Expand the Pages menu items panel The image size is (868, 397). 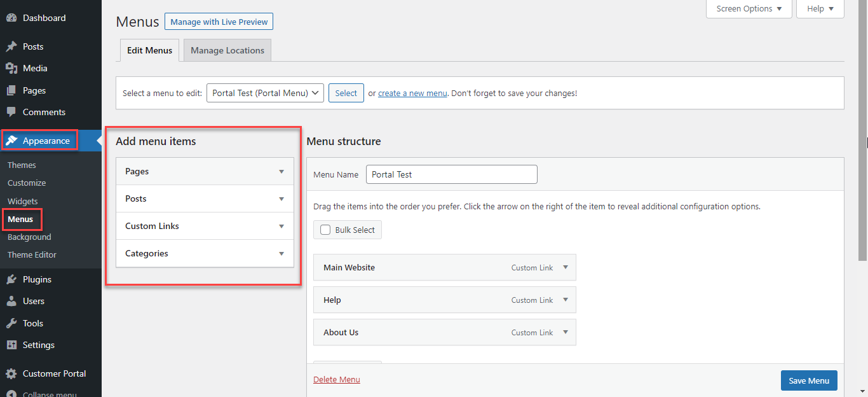pyautogui.click(x=281, y=171)
